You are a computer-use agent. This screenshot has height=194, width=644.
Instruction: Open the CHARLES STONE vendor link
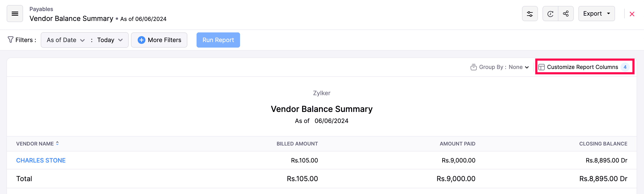pos(41,160)
